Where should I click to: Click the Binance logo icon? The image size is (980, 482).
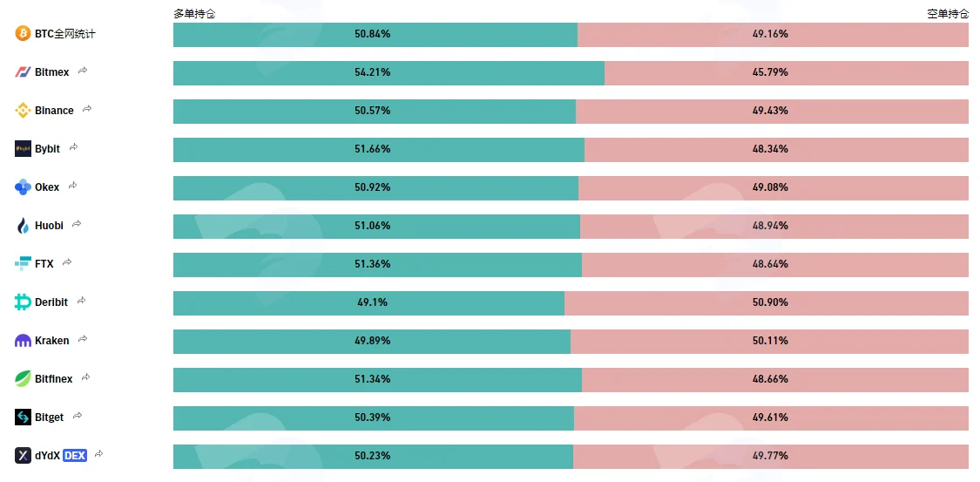24,111
